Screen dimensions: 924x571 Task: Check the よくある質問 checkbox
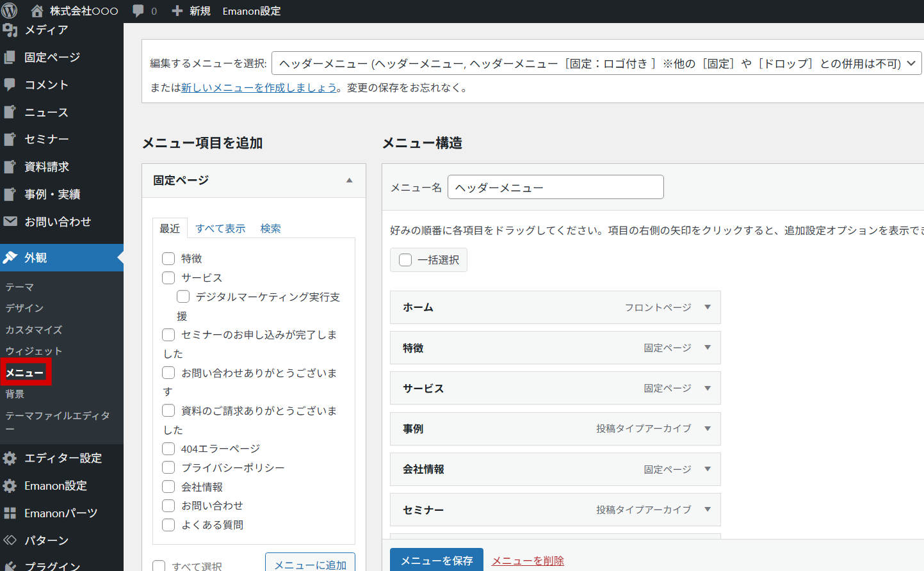pyautogui.click(x=168, y=525)
